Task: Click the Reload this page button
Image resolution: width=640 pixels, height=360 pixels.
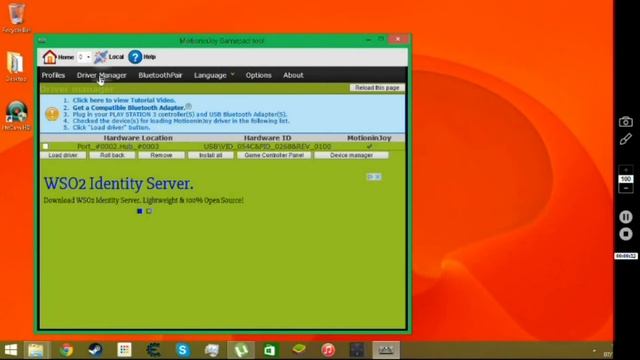Action: click(x=377, y=88)
